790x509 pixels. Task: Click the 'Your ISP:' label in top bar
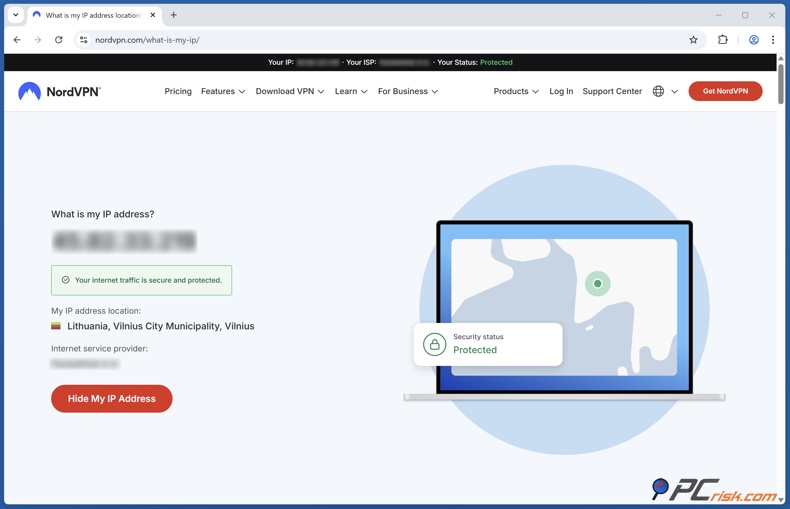(x=361, y=62)
